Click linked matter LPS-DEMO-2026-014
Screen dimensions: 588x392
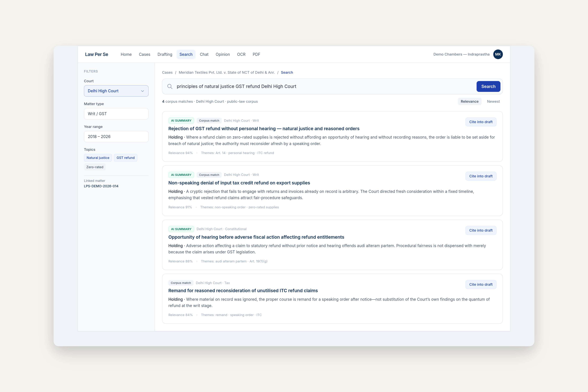[101, 186]
